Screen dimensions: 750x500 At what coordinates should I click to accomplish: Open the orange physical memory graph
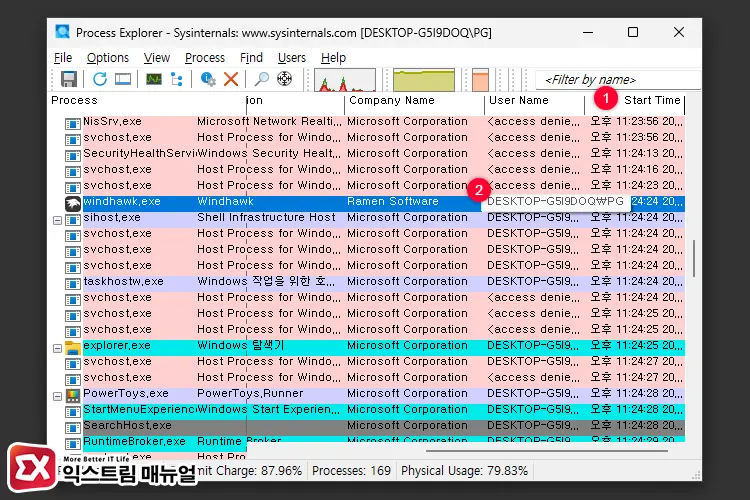pos(480,80)
